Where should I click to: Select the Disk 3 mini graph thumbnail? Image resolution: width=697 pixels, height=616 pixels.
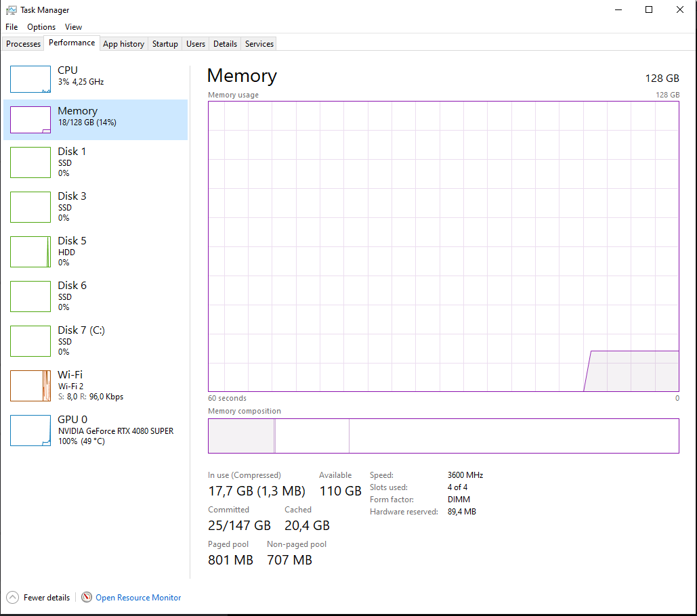coord(30,207)
